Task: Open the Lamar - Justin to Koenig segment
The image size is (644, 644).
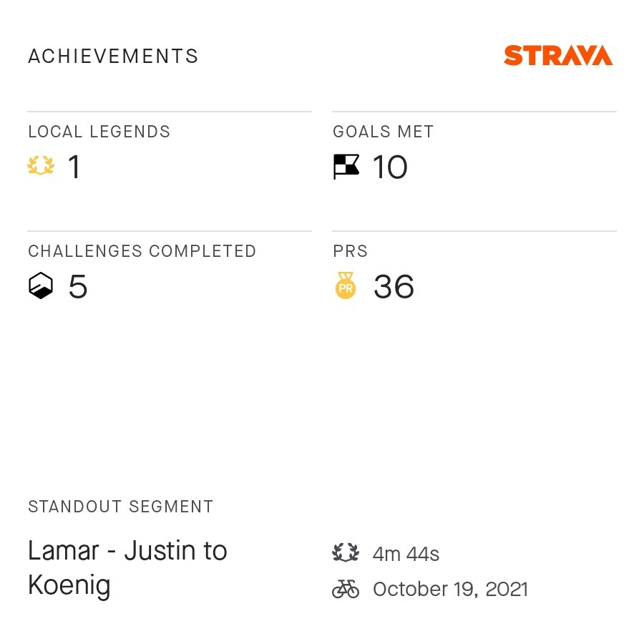Action: 127,568
